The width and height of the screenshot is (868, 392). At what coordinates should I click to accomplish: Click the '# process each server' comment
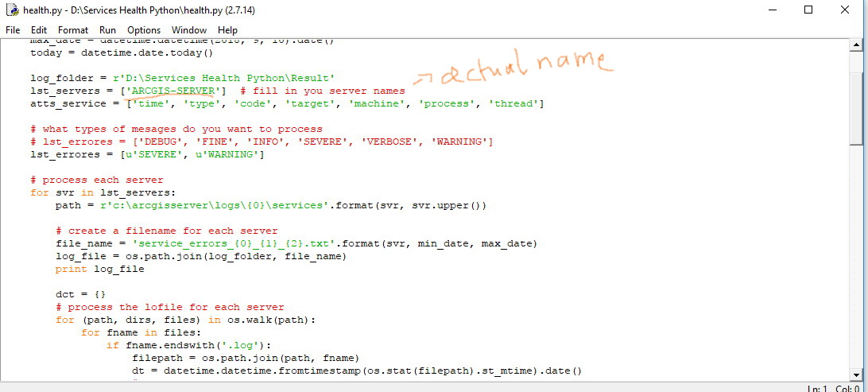click(97, 180)
